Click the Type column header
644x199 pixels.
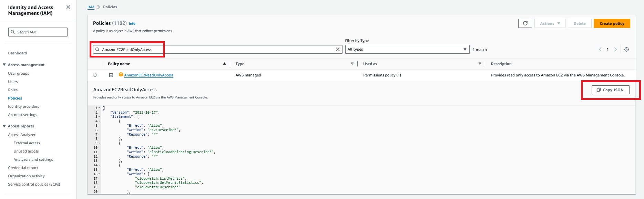pos(240,64)
